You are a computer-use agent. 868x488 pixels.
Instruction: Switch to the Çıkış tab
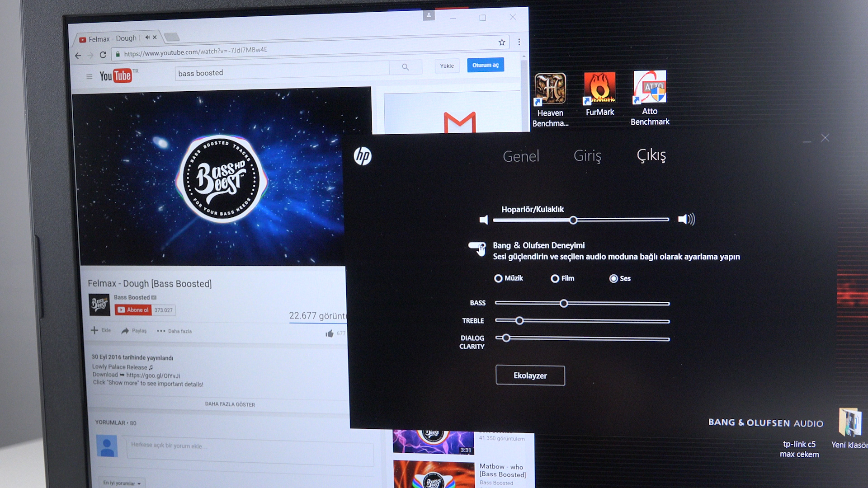tap(651, 155)
